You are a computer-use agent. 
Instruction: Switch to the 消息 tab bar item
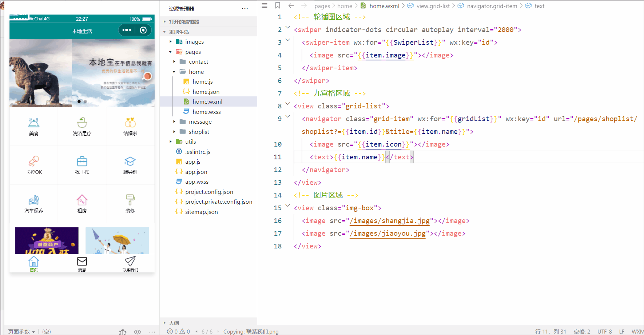[82, 264]
